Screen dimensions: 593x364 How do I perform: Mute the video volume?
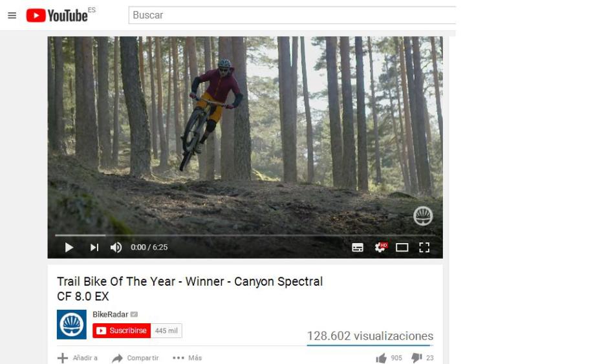click(116, 248)
